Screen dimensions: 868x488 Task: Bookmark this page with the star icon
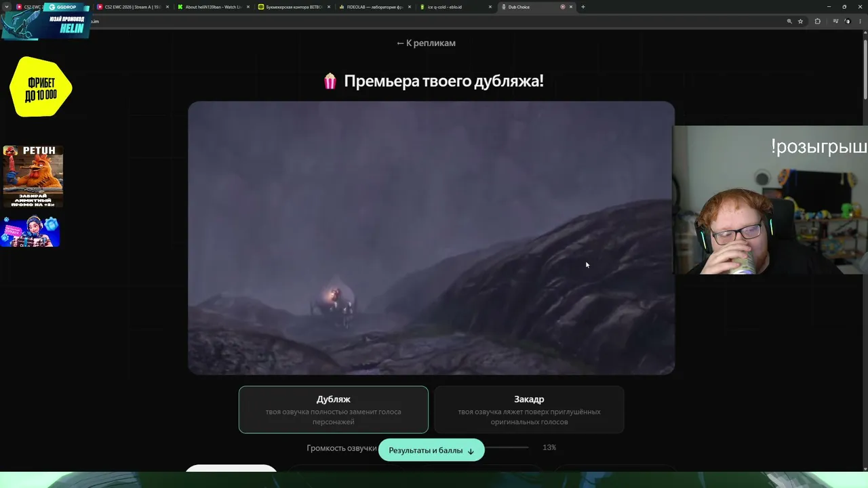click(x=800, y=22)
